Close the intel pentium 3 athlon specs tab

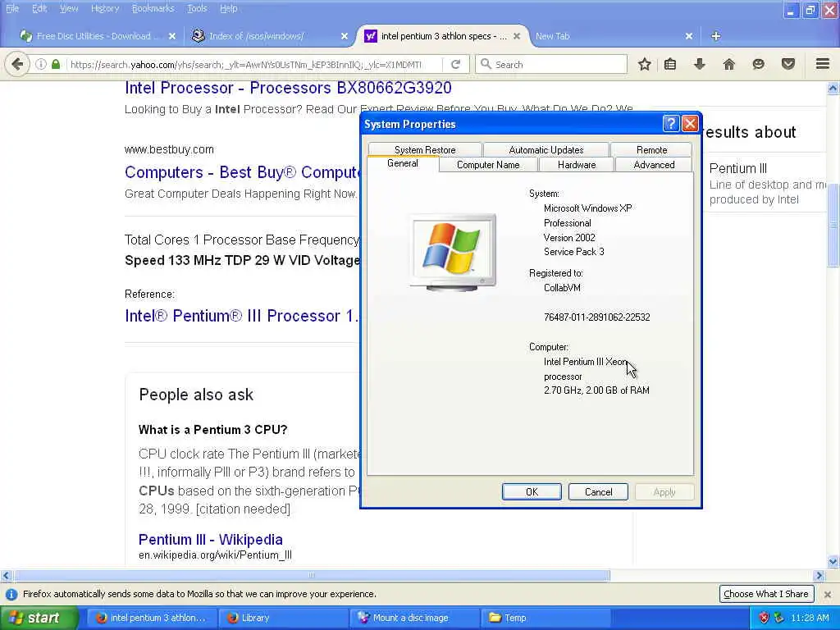pos(517,36)
